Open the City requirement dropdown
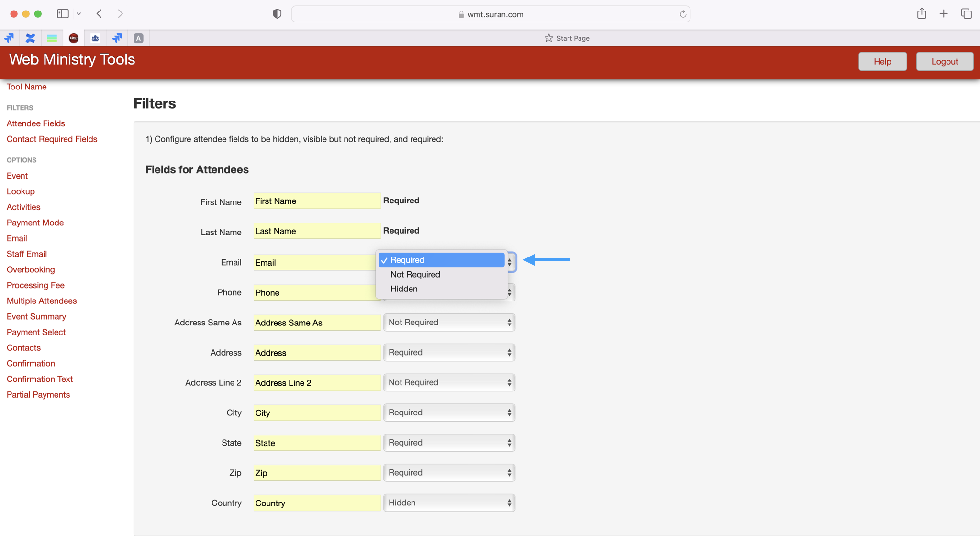This screenshot has width=980, height=536. tap(449, 413)
